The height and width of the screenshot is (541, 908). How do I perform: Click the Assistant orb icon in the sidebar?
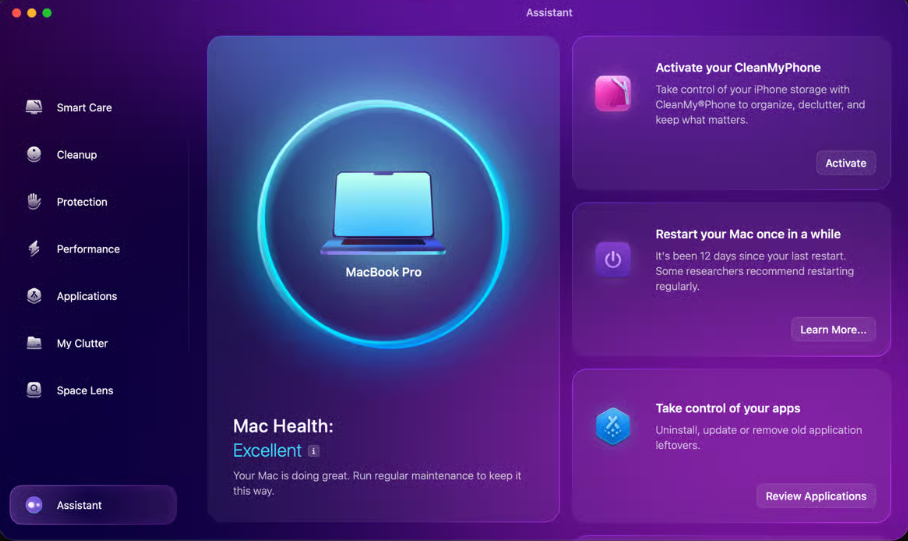pyautogui.click(x=34, y=505)
